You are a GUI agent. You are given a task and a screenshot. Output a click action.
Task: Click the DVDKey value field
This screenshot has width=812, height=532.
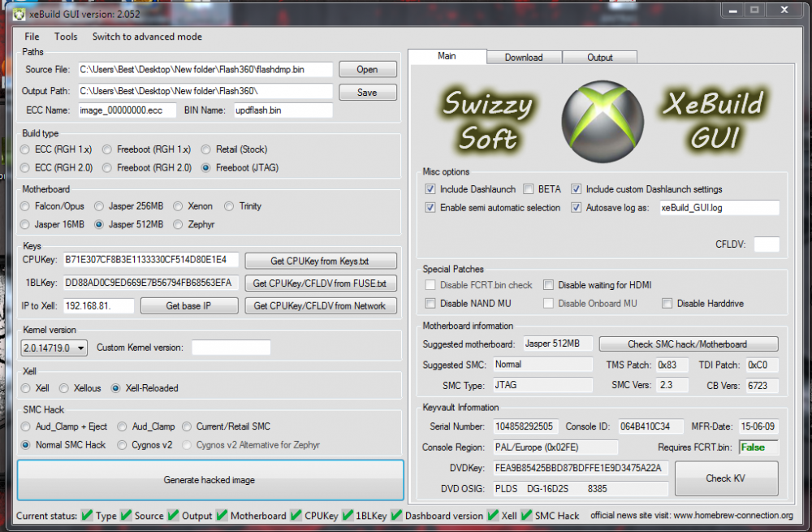581,469
